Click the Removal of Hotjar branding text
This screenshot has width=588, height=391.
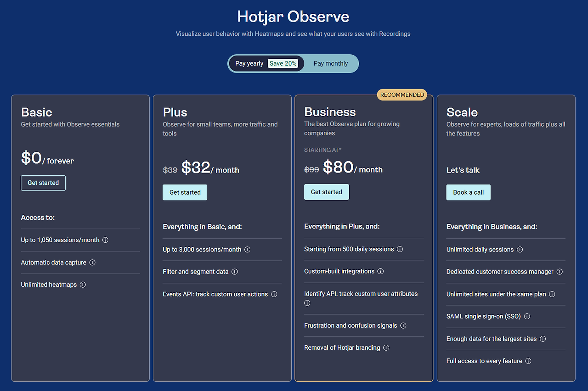(342, 347)
